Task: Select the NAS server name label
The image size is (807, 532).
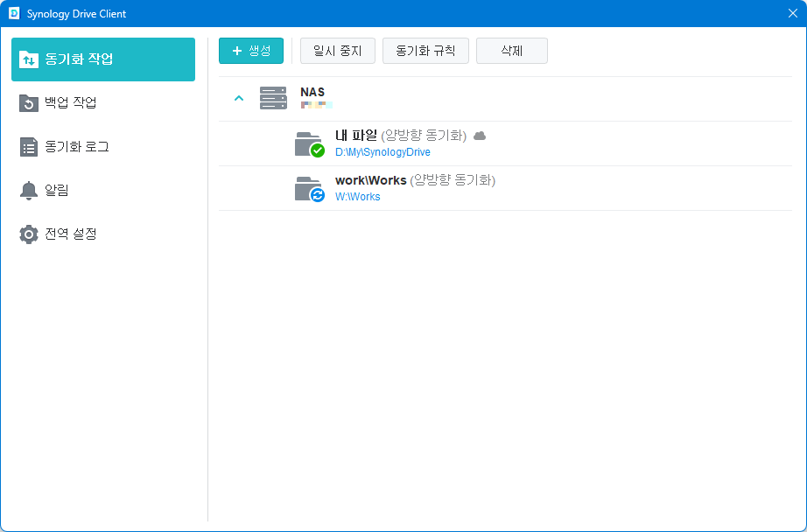Action: coord(312,92)
